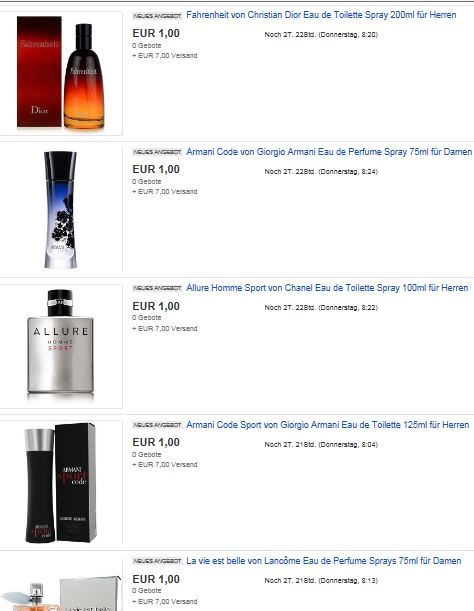Viewport: 474px width, 611px height.
Task: Click EUR 7,00 Versand under Armani Code Damen
Action: (x=165, y=192)
